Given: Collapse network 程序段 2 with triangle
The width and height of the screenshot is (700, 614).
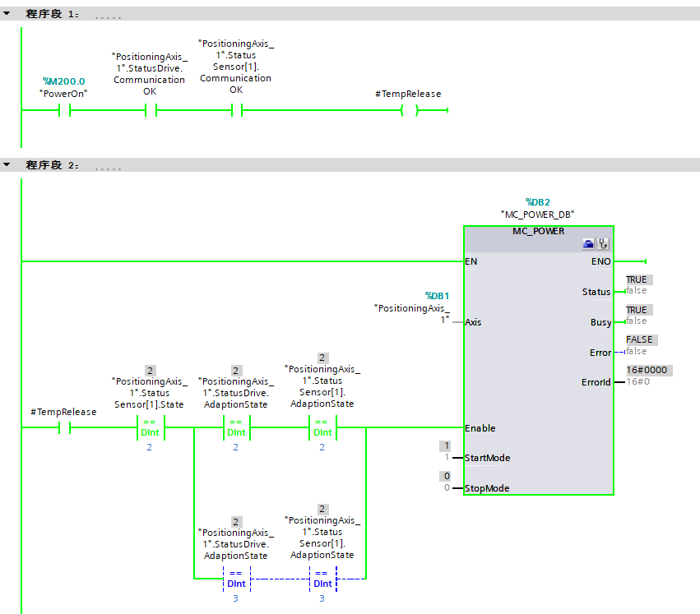Looking at the screenshot, I should [7, 165].
